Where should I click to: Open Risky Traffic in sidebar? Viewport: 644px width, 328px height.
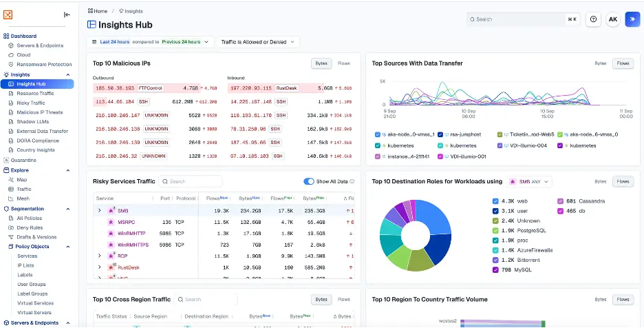[31, 103]
